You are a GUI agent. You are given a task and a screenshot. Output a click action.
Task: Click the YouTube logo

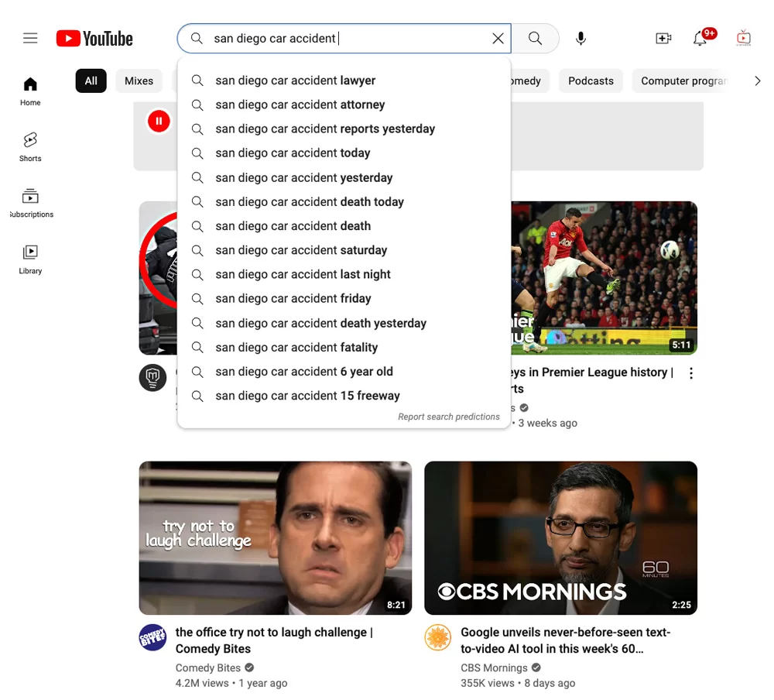tap(94, 39)
